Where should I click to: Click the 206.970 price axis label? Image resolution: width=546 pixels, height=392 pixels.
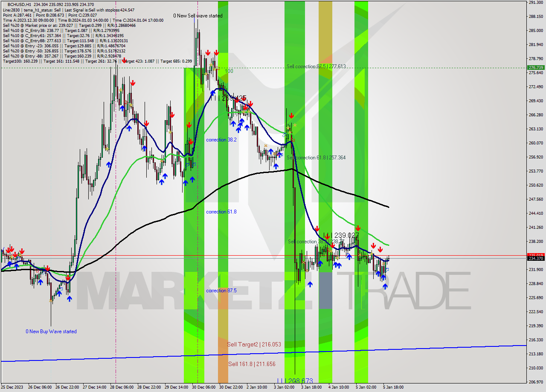tap(535, 382)
